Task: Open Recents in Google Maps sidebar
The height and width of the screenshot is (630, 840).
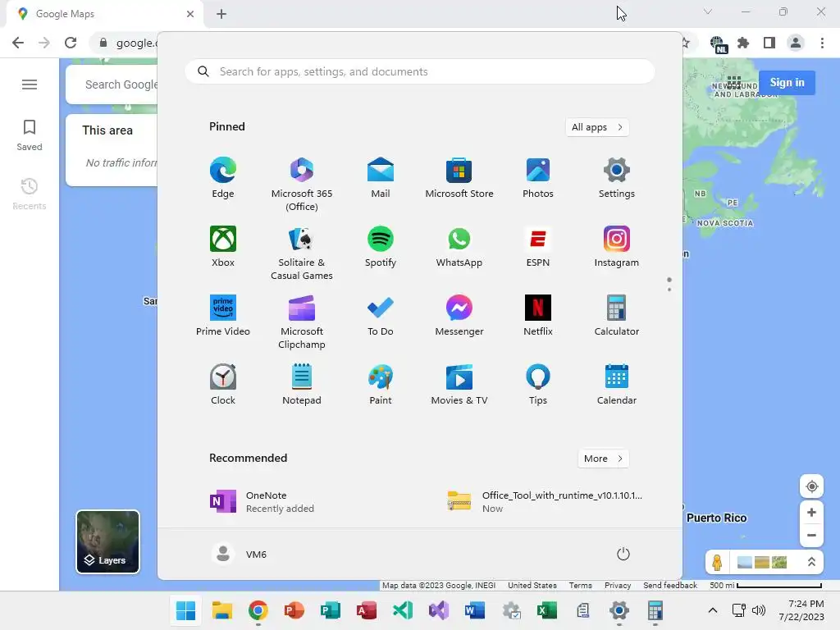Action: click(30, 194)
